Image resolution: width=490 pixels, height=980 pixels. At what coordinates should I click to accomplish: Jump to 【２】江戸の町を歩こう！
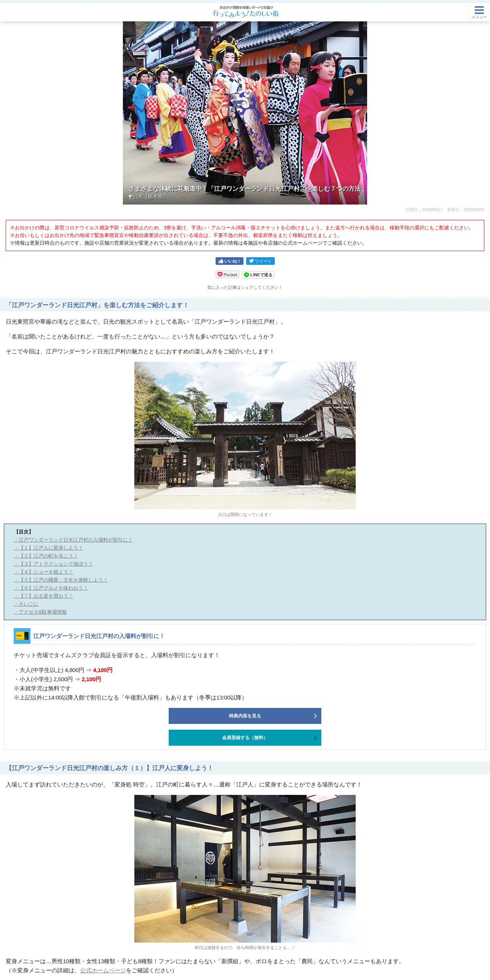[46, 556]
